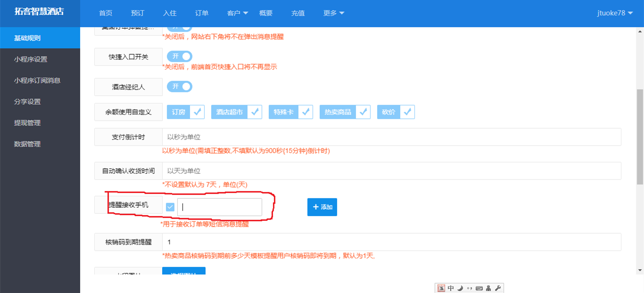Image resolution: width=644 pixels, height=293 pixels.
Task: Toggle the 快捷入口开关 switch
Action: [180, 57]
